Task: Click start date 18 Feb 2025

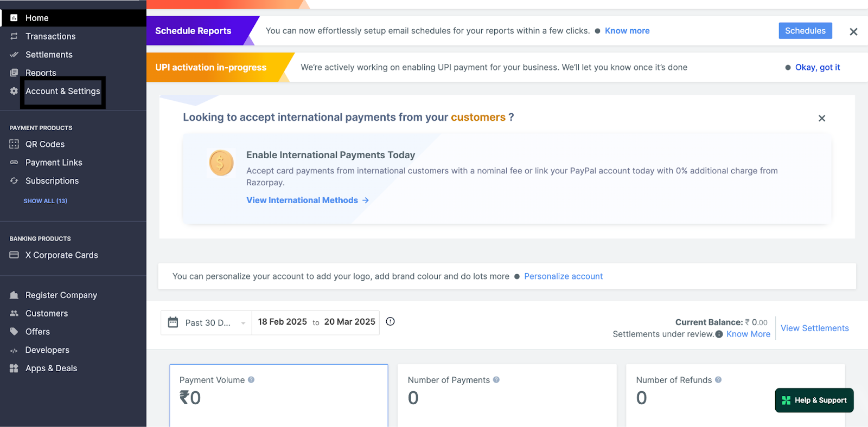Action: click(283, 322)
